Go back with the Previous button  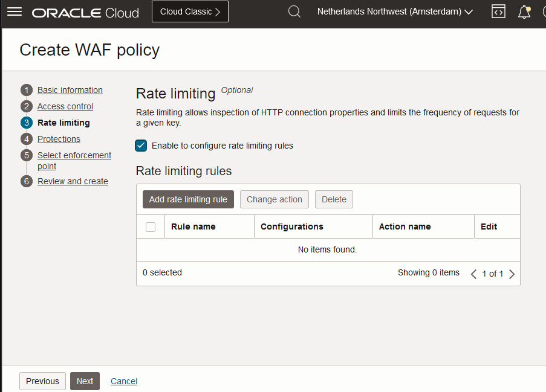click(42, 381)
